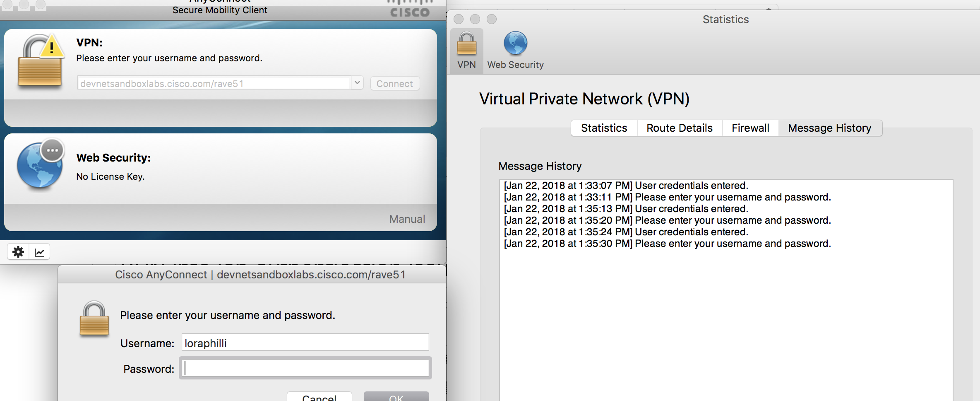The height and width of the screenshot is (401, 980).
Task: Close the Statistics window
Action: 459,19
